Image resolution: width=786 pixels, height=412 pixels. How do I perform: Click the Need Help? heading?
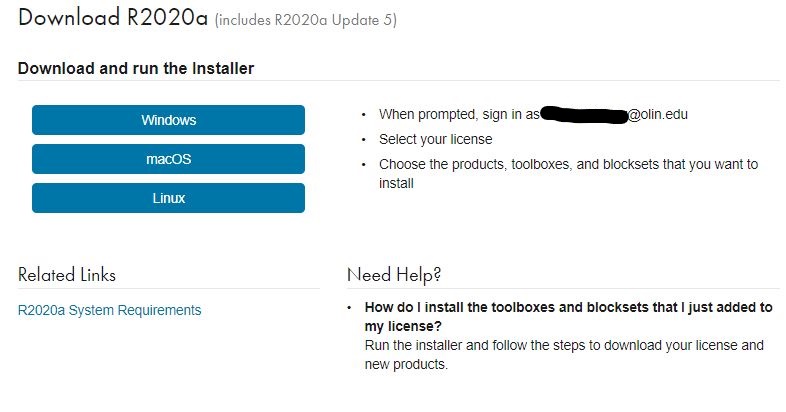click(394, 275)
